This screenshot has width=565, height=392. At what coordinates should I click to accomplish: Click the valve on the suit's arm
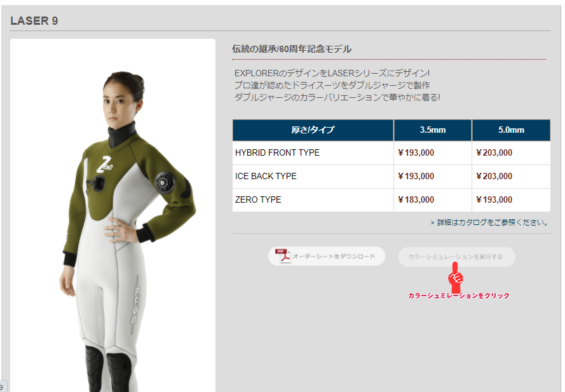[164, 183]
